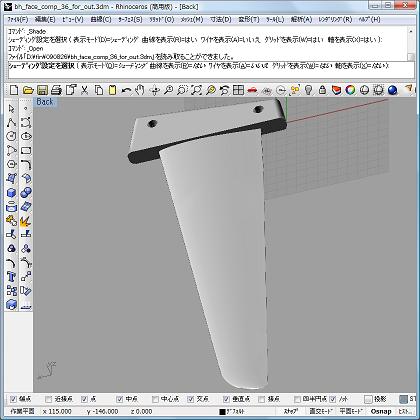
Task: Toggle the Osnap status bar button
Action: pyautogui.click(x=380, y=411)
